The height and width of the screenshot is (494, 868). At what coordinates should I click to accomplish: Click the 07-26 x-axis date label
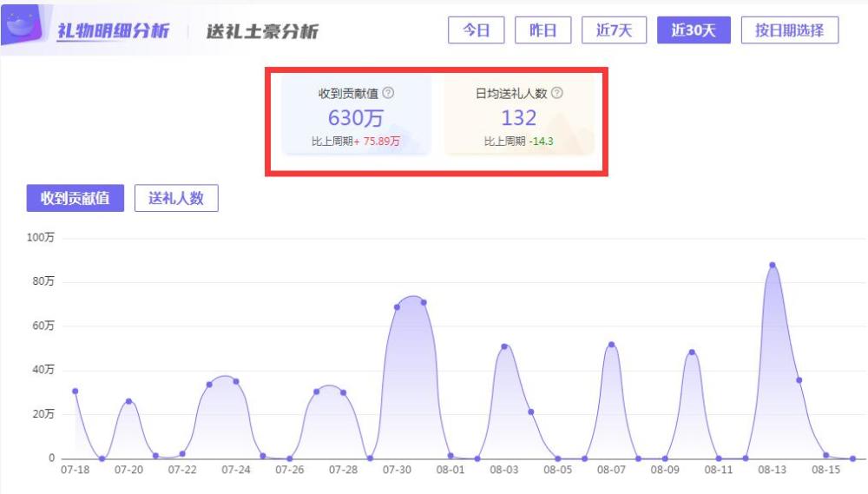pyautogui.click(x=290, y=470)
